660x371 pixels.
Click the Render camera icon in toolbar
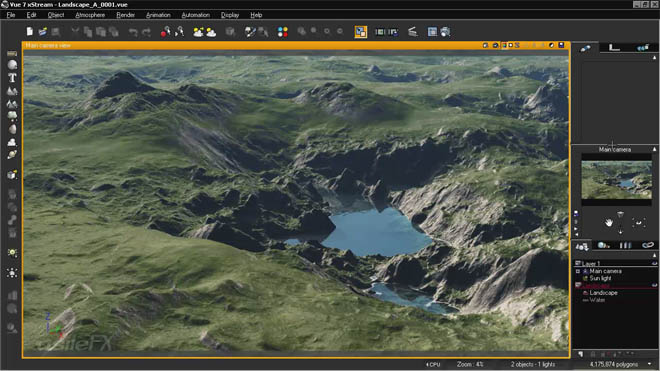(445, 32)
